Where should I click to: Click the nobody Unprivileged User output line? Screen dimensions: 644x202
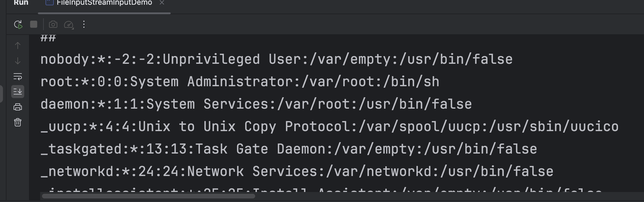click(x=276, y=59)
